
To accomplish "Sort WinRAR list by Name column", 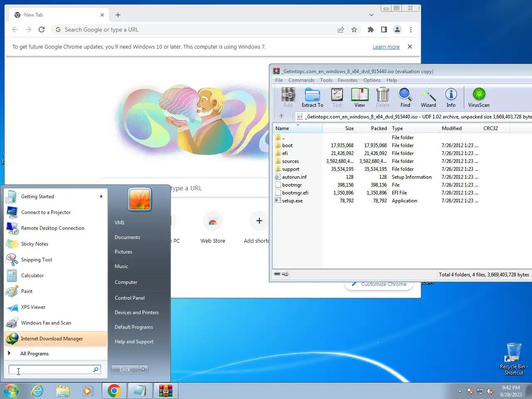I will click(x=298, y=128).
